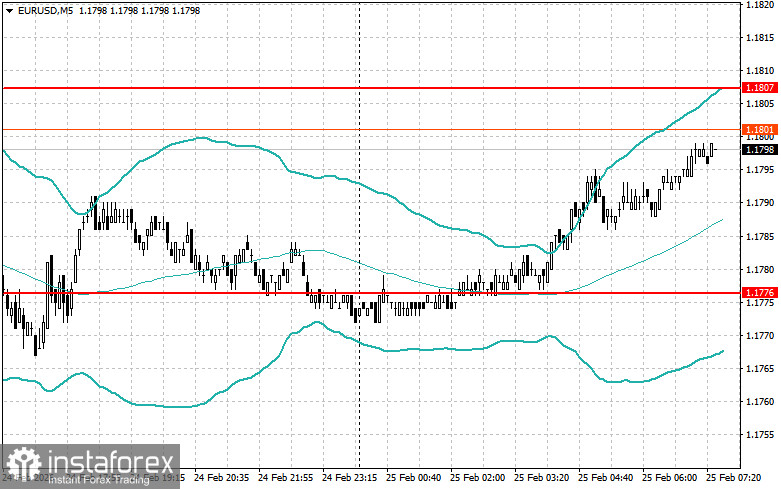Click the 1.1810 price axis value
This screenshot has width=781, height=489.
click(x=760, y=71)
